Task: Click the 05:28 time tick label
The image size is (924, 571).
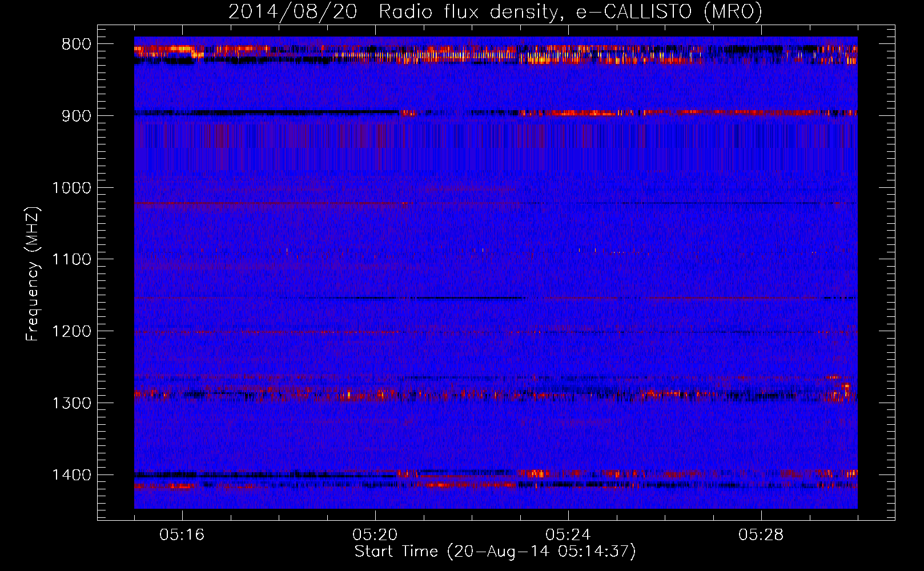Action: pos(761,535)
